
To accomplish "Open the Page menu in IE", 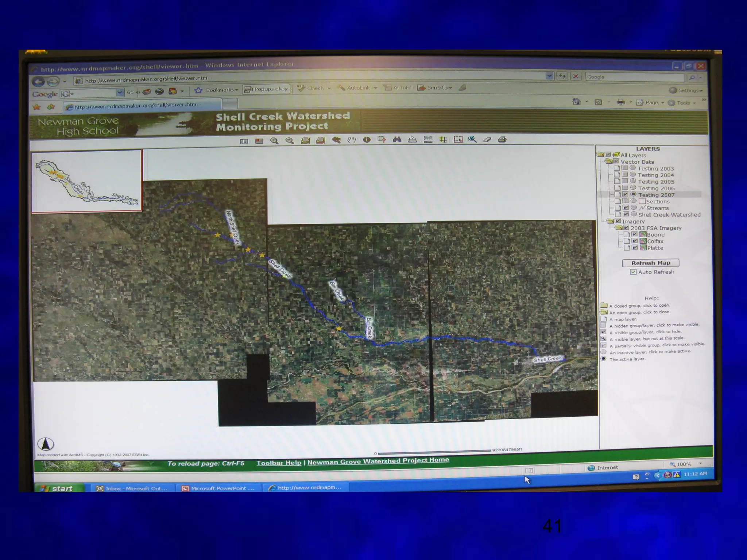I will click(652, 103).
